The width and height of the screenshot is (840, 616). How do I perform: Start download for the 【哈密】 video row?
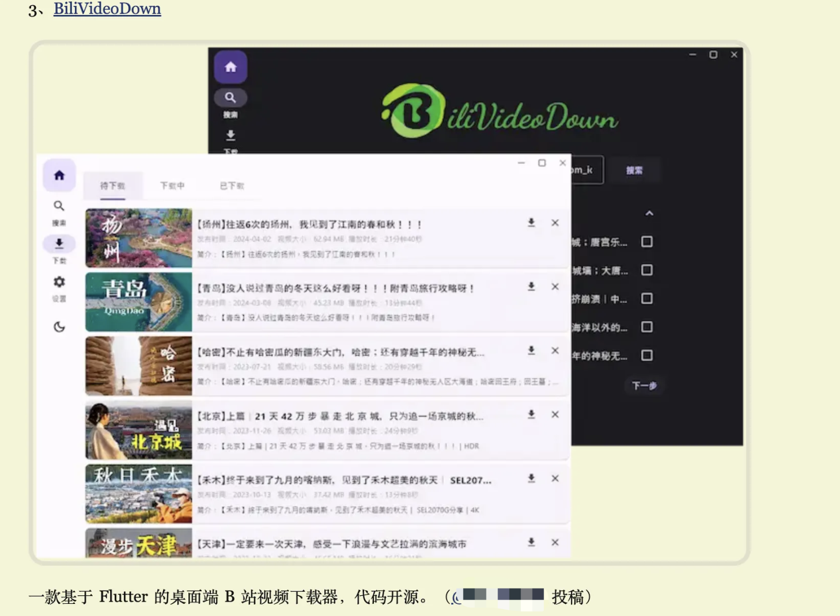(531, 351)
